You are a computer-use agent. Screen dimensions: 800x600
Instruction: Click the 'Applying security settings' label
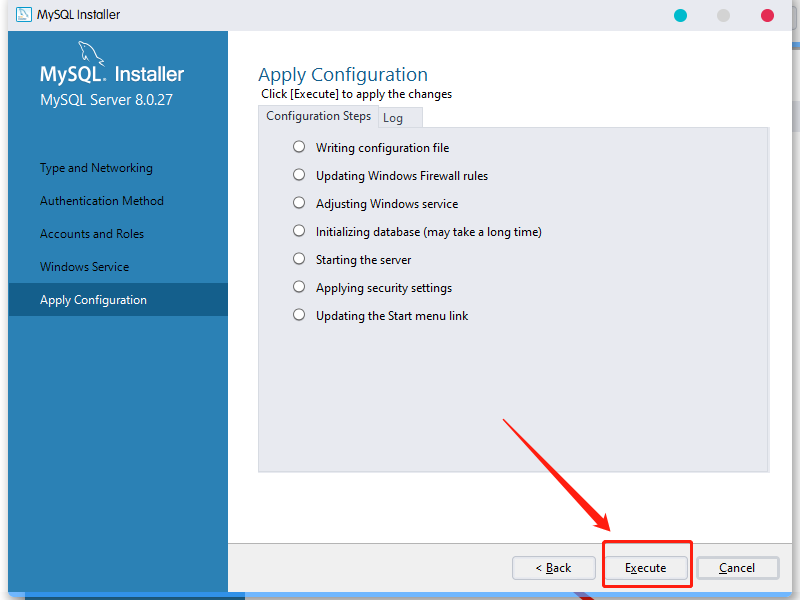[x=384, y=288]
